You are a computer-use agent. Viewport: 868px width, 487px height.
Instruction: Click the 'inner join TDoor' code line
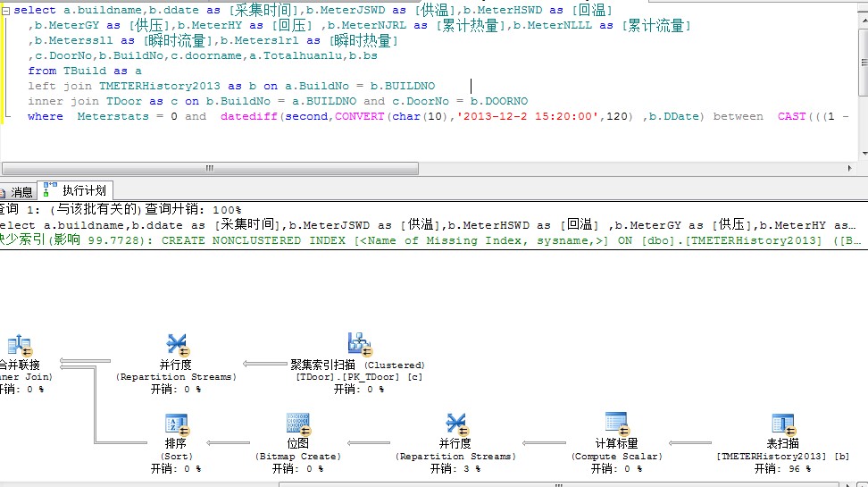coord(278,101)
